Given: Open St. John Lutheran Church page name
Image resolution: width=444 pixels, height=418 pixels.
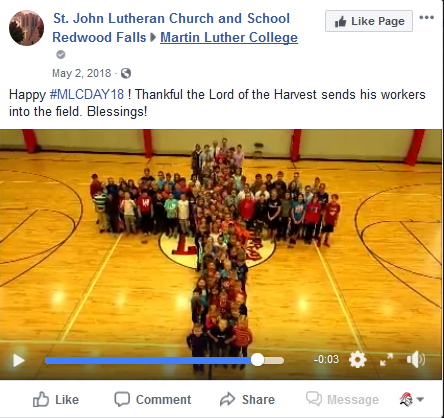Looking at the screenshot, I should (171, 28).
